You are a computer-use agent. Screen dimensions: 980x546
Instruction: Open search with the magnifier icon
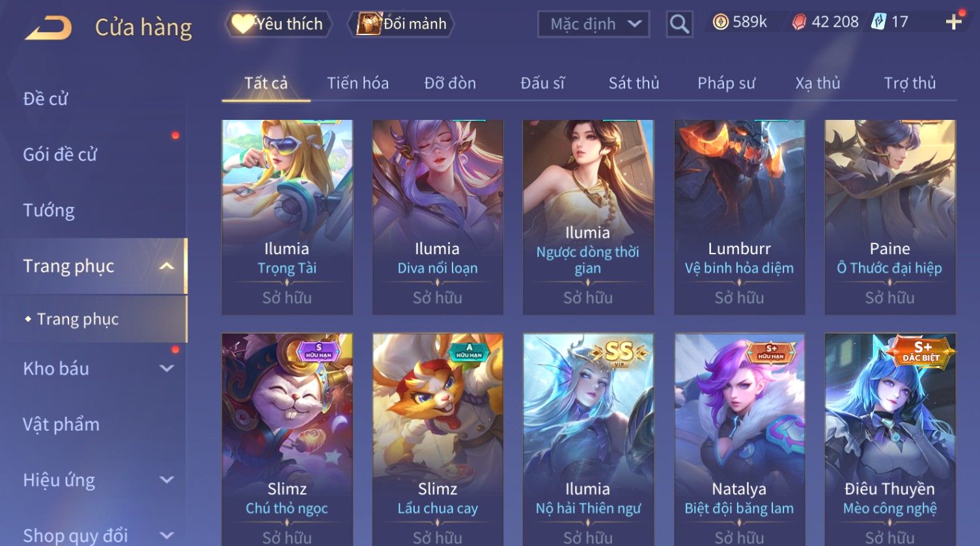(x=679, y=24)
